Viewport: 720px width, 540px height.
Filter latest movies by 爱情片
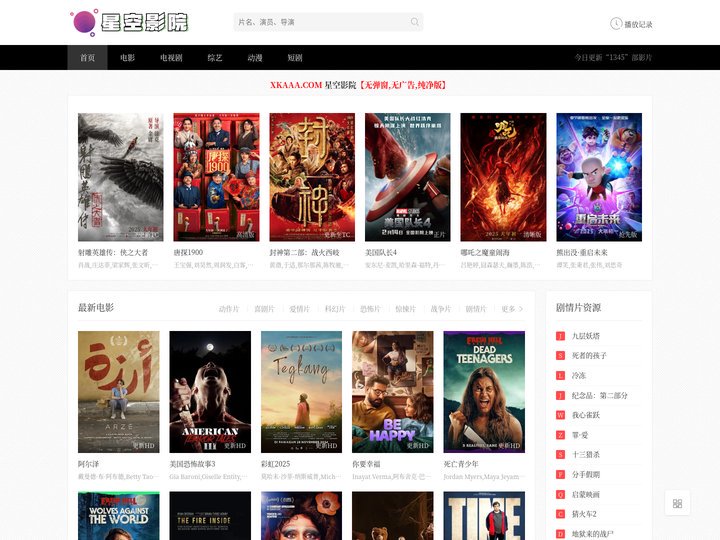(299, 309)
